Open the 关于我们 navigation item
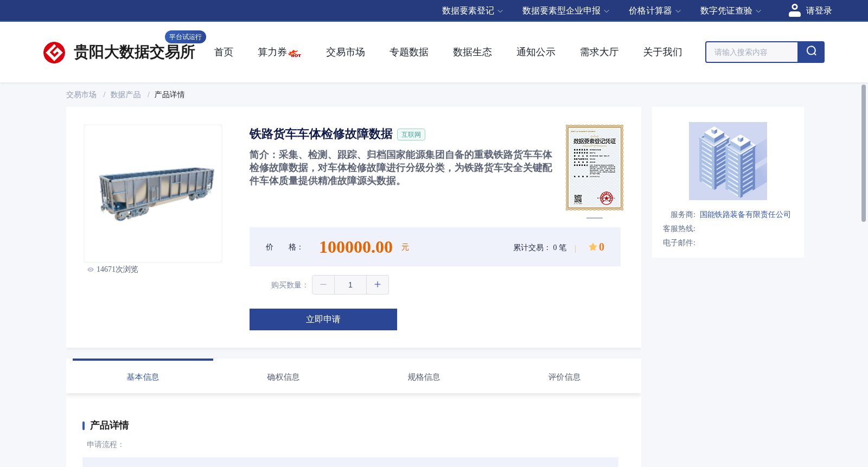This screenshot has width=868, height=467. 663,52
